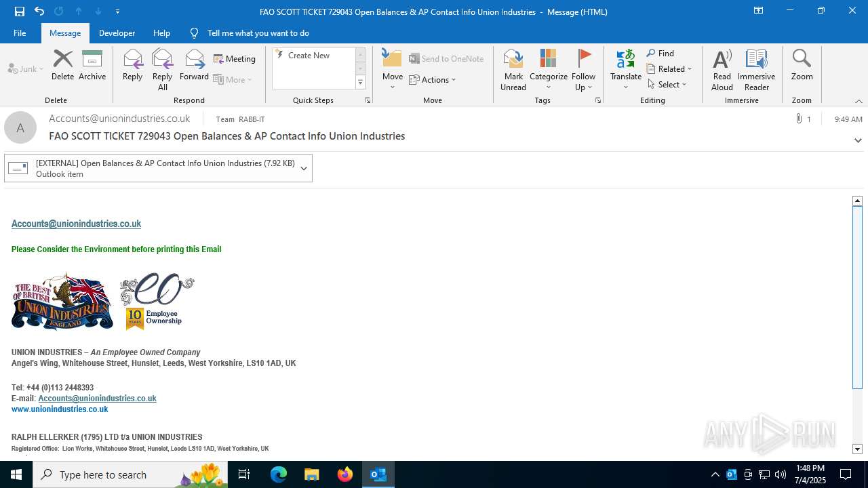Switch to the Developer tab
The image size is (868, 488).
point(117,33)
